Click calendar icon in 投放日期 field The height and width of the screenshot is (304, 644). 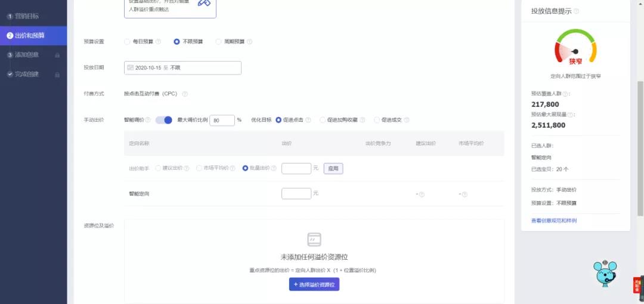pos(130,67)
